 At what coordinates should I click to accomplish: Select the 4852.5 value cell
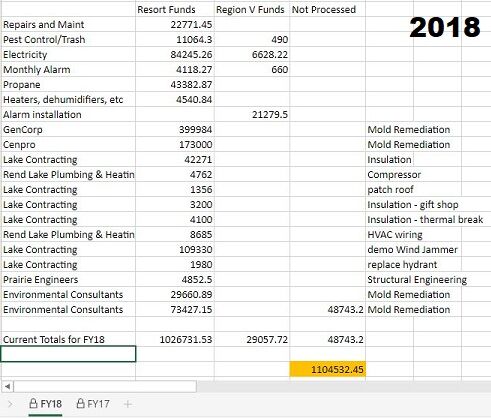click(x=175, y=279)
